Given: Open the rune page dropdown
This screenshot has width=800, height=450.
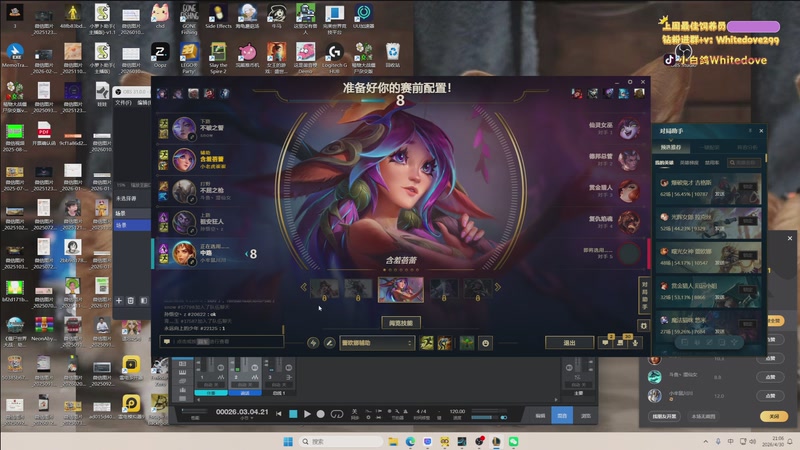Looking at the screenshot, I should (377, 343).
